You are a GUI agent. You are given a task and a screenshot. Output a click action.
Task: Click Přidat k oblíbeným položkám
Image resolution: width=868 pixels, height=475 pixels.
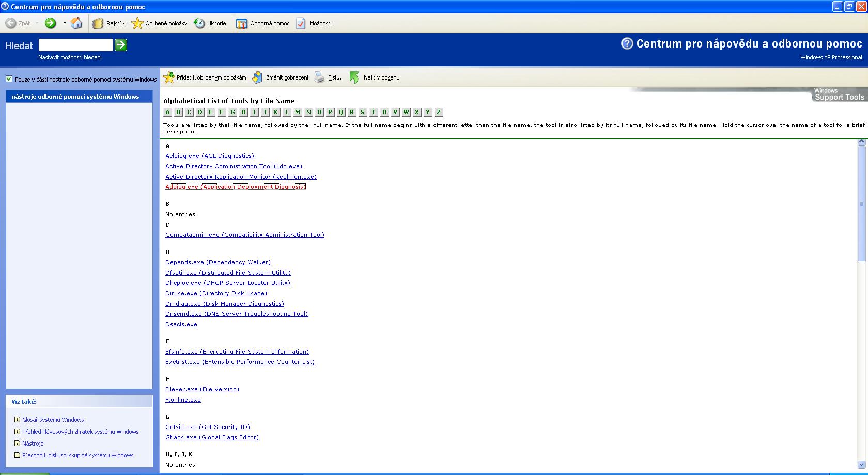205,77
